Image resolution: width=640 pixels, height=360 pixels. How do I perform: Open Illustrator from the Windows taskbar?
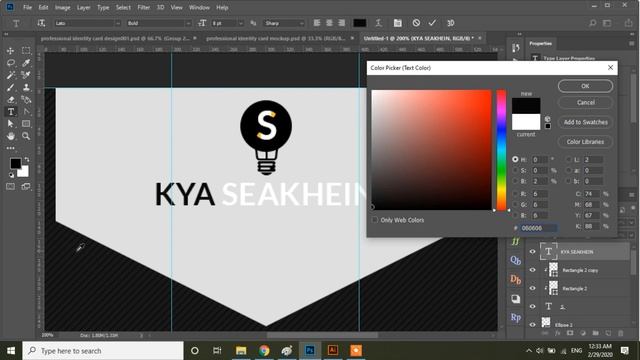point(333,350)
